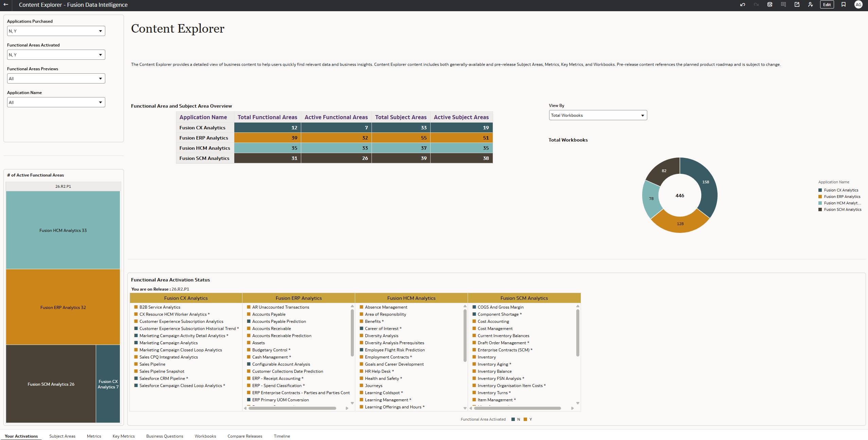Go back using the top-left arrow
Screen dimensions: 868x440
point(6,5)
